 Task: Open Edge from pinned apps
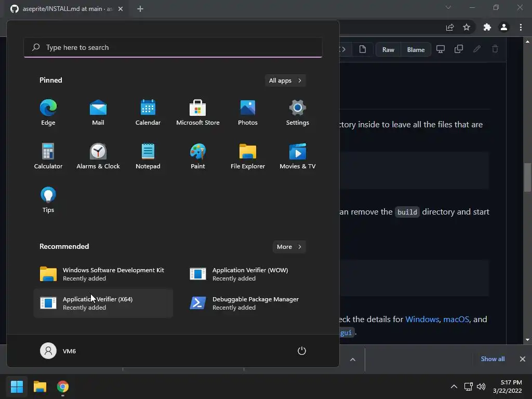(48, 112)
